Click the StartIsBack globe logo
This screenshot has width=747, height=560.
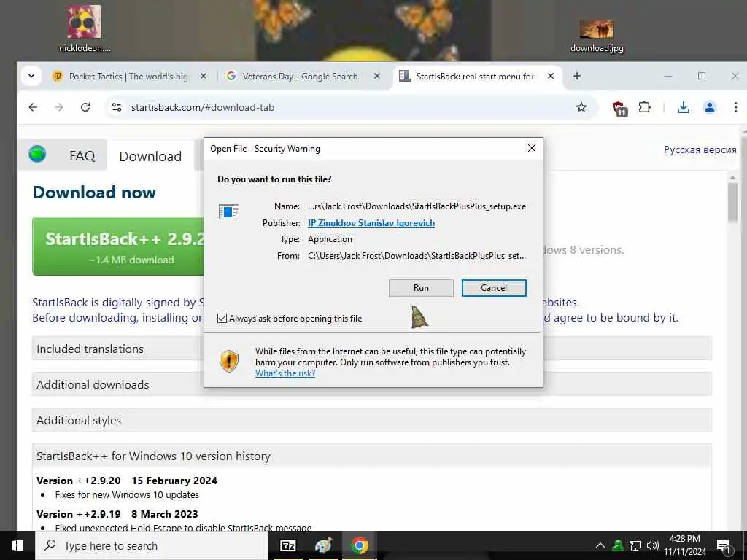tap(37, 155)
